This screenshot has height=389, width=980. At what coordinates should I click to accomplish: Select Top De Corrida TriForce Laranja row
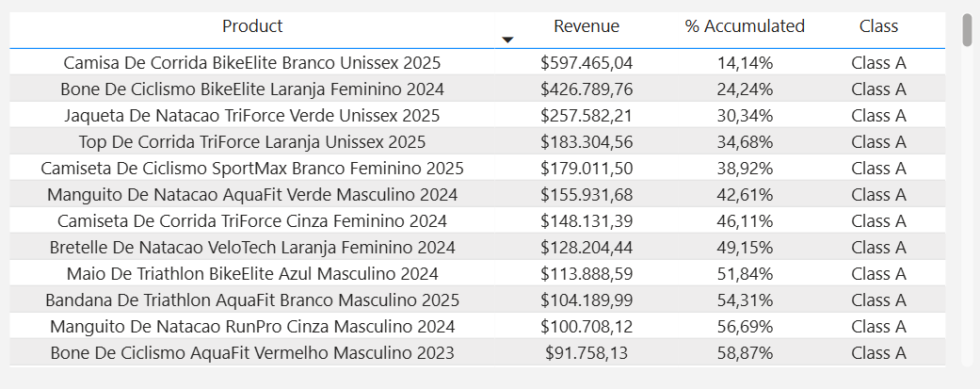252,142
